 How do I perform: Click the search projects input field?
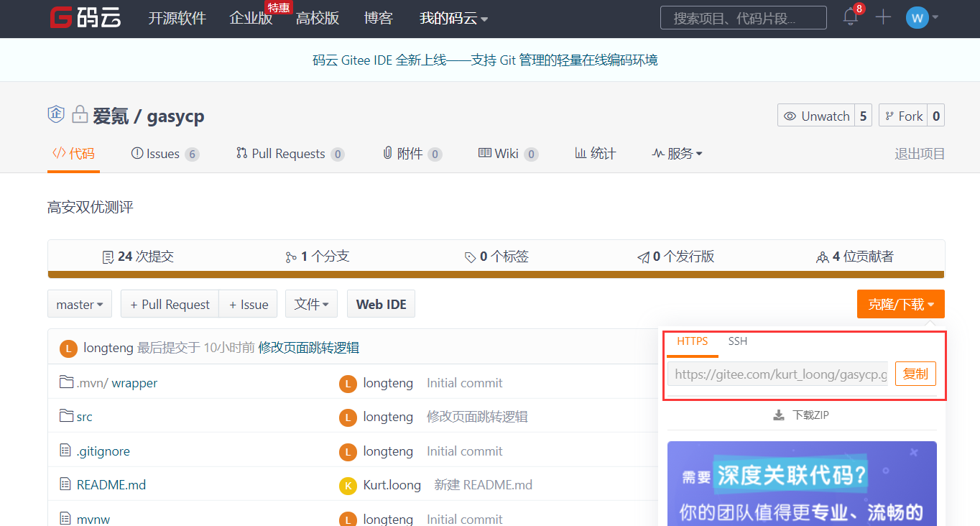(x=743, y=18)
